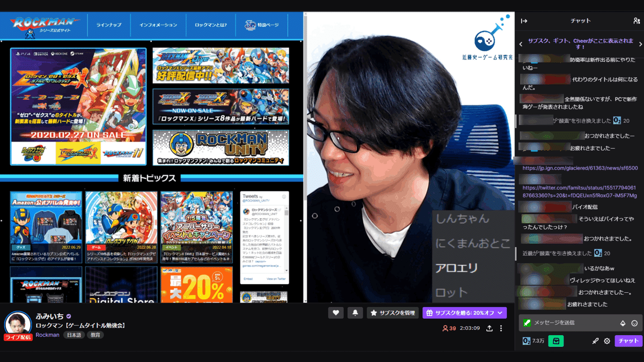Click the chat message ヴィレッジやってほしいねえ
Viewport: 644px width, 362px height.
603,280
